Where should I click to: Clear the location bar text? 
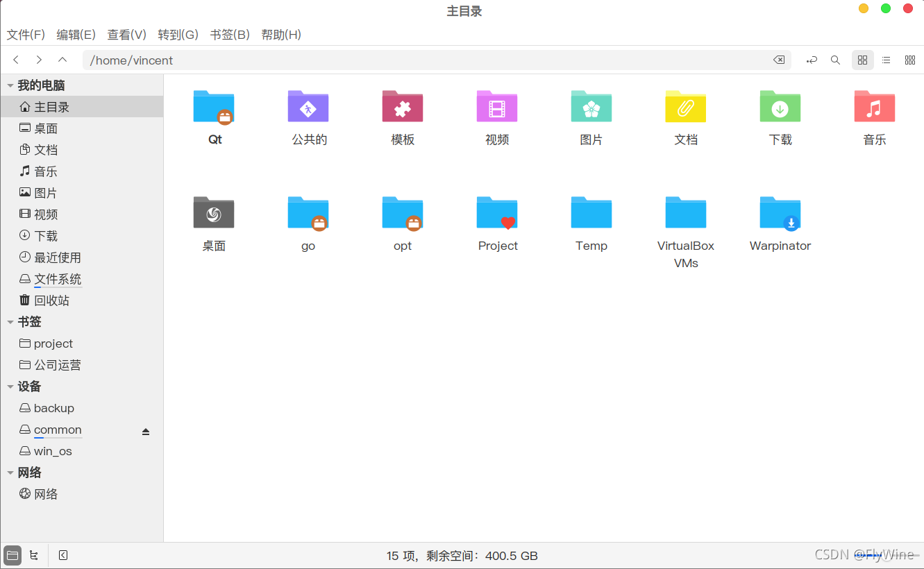point(779,60)
